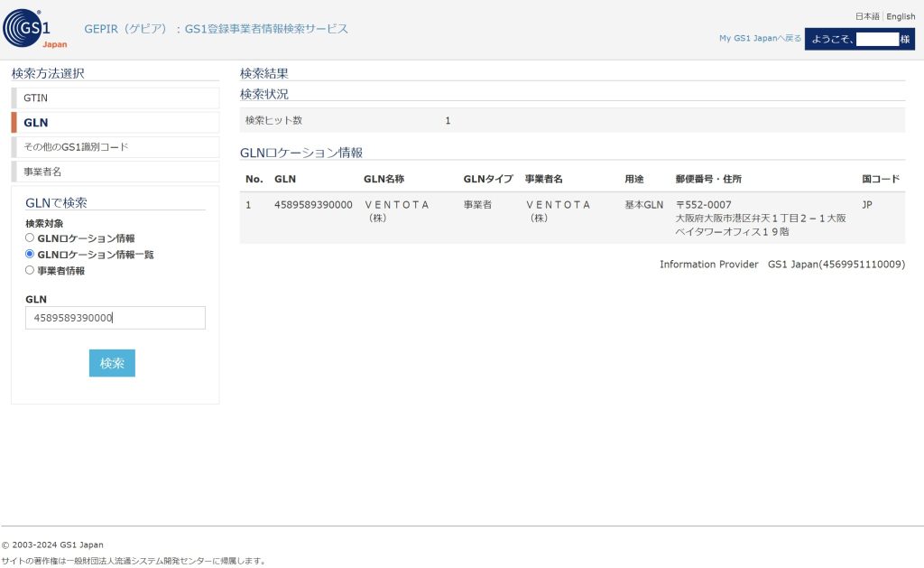Select GLN search method
The image size is (924, 568).
[115, 123]
